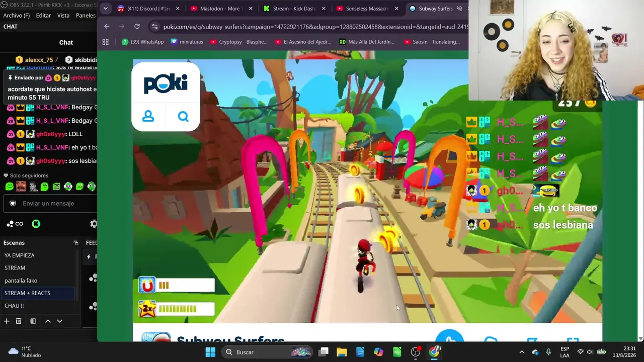Open the Poki search magnifier

coord(183,117)
